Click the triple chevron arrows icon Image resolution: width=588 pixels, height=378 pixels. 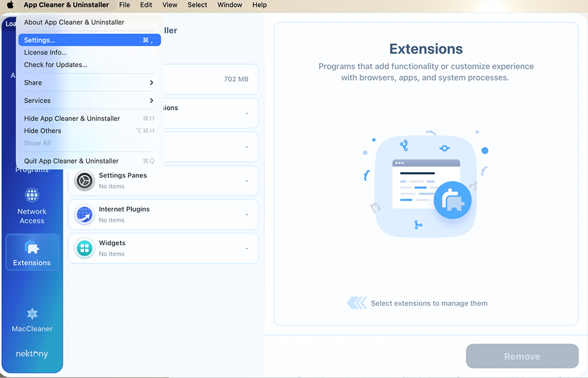357,303
